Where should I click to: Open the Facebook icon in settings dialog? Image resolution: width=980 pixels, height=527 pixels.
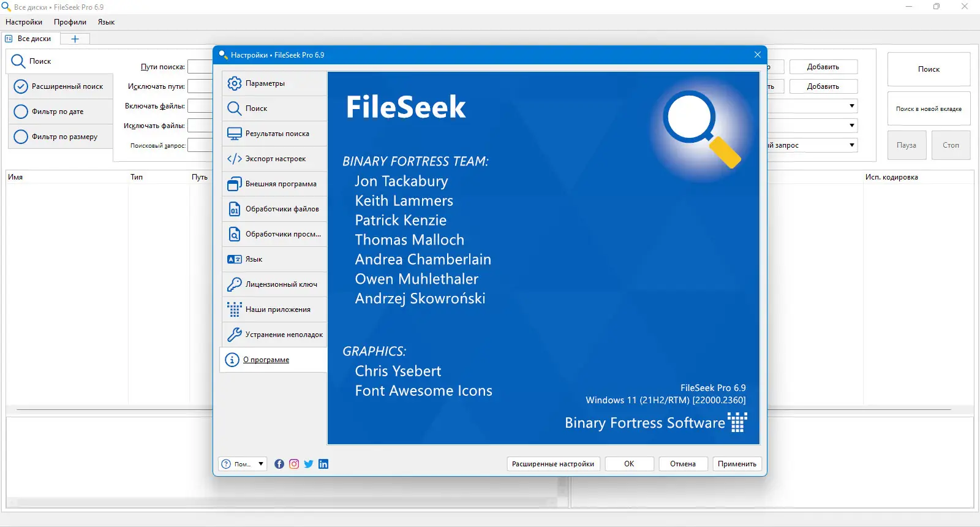point(279,464)
